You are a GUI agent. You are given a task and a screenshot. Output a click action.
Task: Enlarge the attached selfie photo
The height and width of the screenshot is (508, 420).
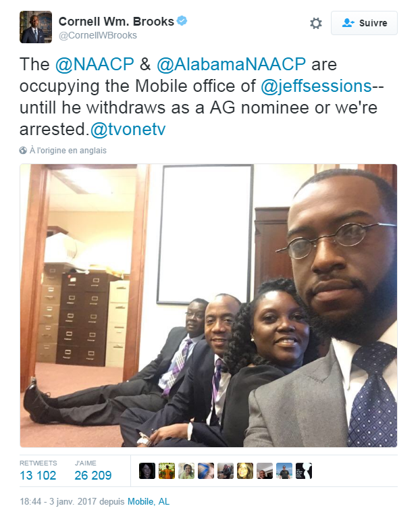pos(208,305)
